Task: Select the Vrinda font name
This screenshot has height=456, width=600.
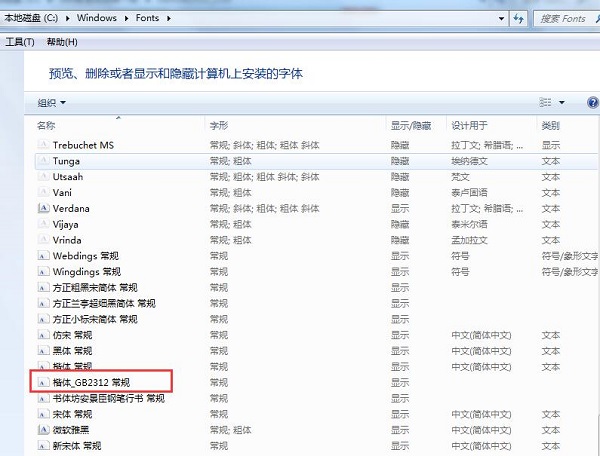Action: coord(67,240)
